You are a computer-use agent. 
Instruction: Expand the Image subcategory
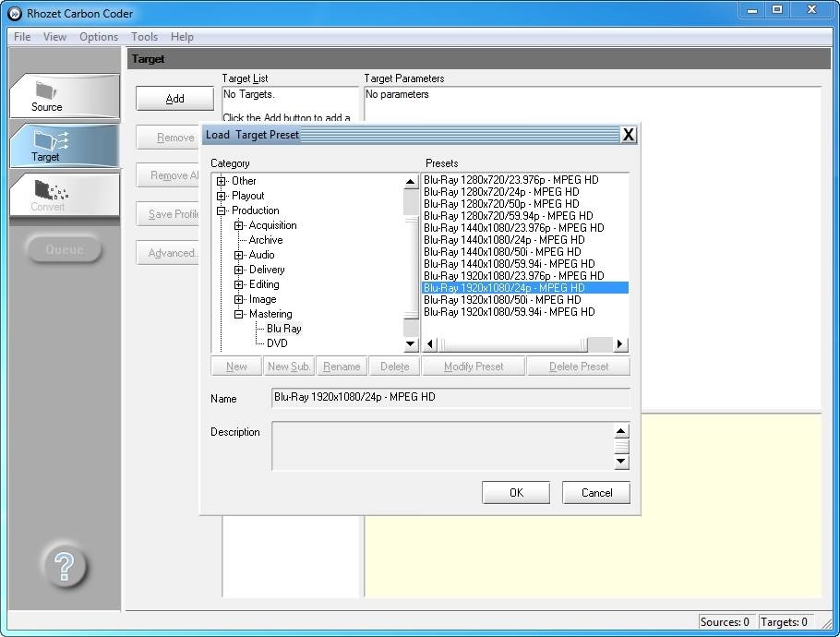[238, 299]
